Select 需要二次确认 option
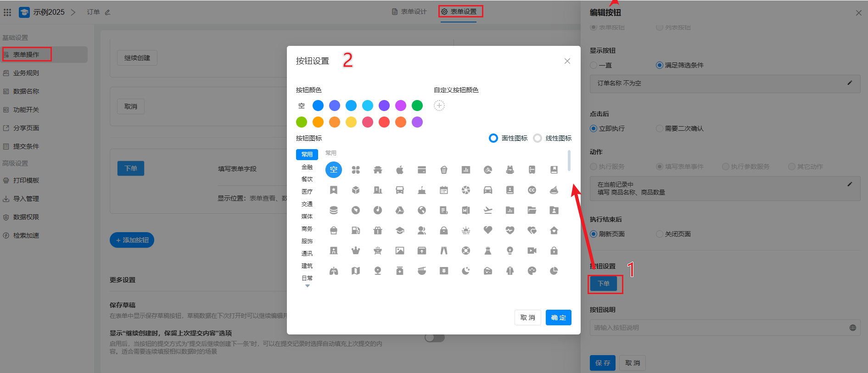This screenshot has width=868, height=373. (x=660, y=129)
